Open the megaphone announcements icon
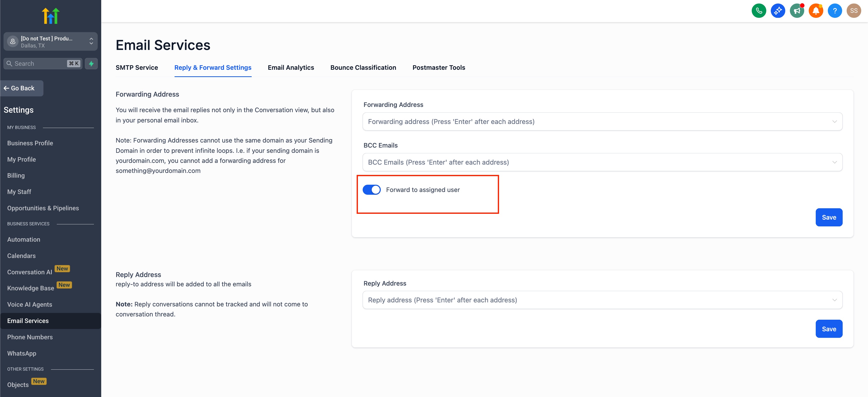 pos(797,11)
